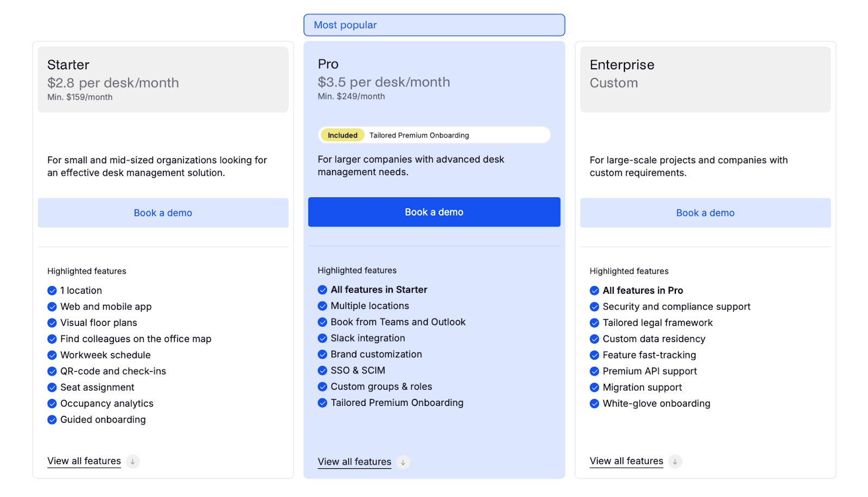
Task: Click checkmark beside Migration support
Action: (x=595, y=388)
